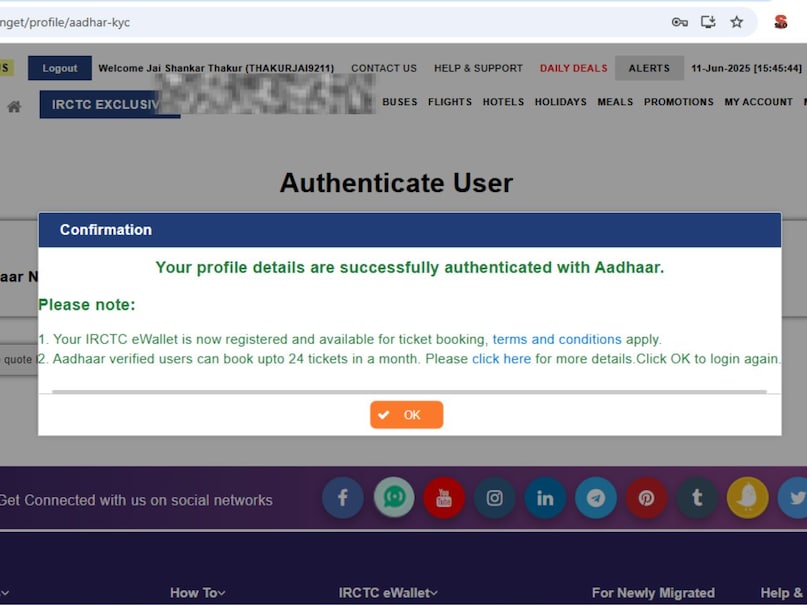Click For Newly Migrated footer heading
Viewport: 807px width, 605px height.
(653, 593)
